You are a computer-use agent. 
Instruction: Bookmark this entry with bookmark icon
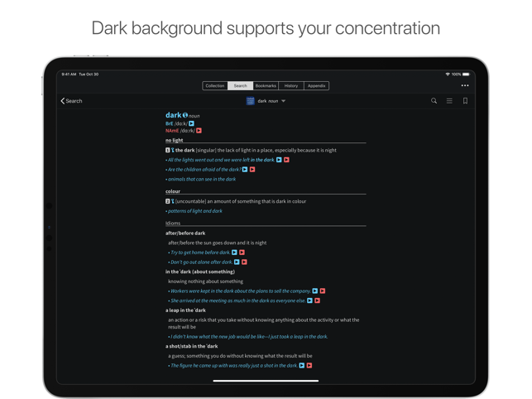[x=465, y=101]
